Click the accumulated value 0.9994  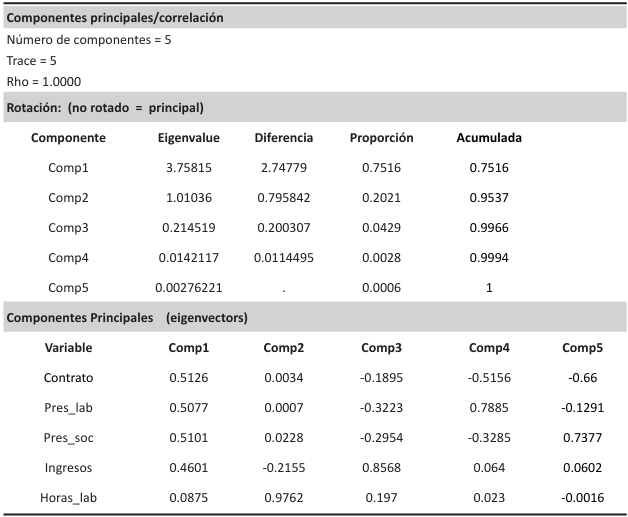click(489, 258)
